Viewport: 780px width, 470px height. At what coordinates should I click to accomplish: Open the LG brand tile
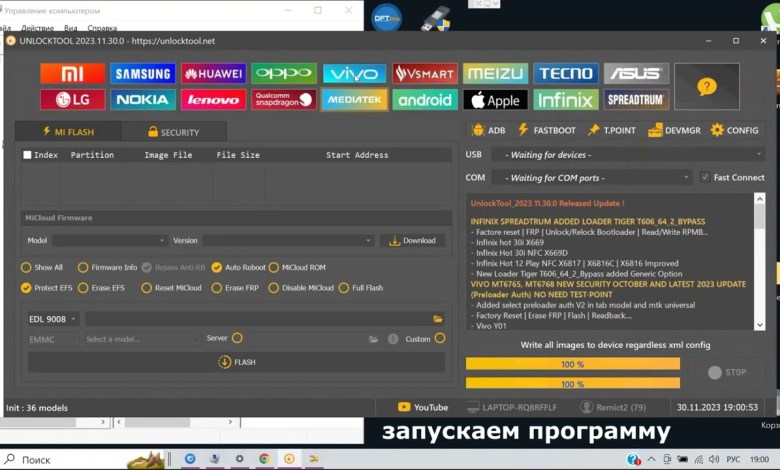[73, 99]
